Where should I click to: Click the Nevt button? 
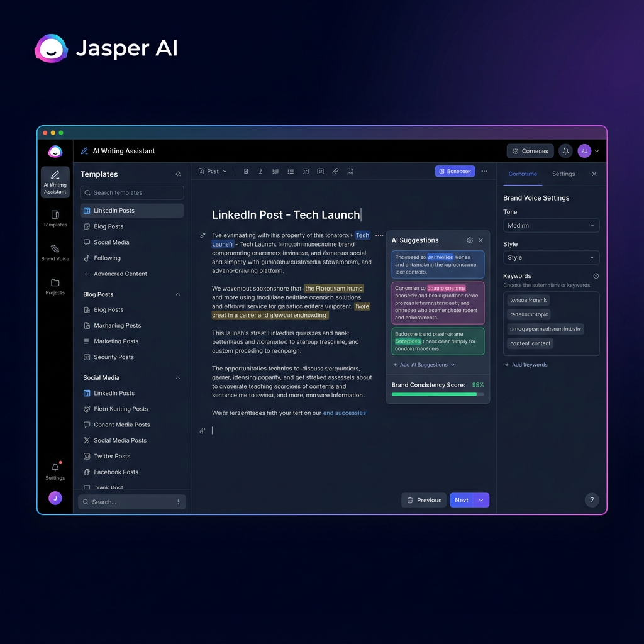462,500
